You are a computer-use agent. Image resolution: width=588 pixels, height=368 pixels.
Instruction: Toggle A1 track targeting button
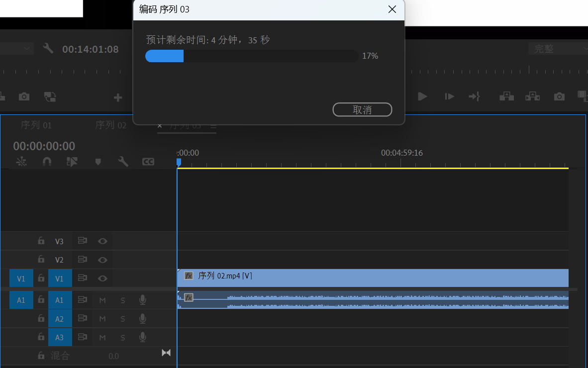(60, 300)
